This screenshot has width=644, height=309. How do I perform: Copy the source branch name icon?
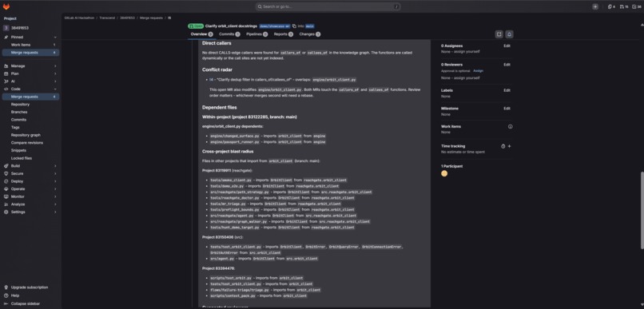295,26
